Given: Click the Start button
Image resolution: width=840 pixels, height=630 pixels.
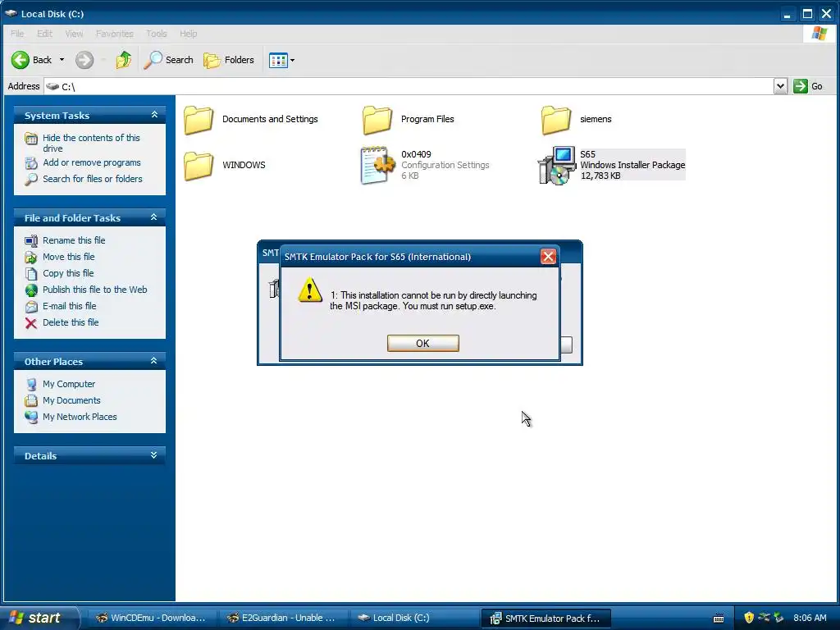Looking at the screenshot, I should 39,618.
